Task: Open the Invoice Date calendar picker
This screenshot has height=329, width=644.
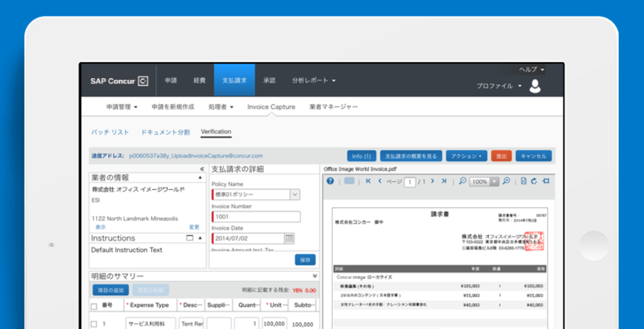Action: 289,239
